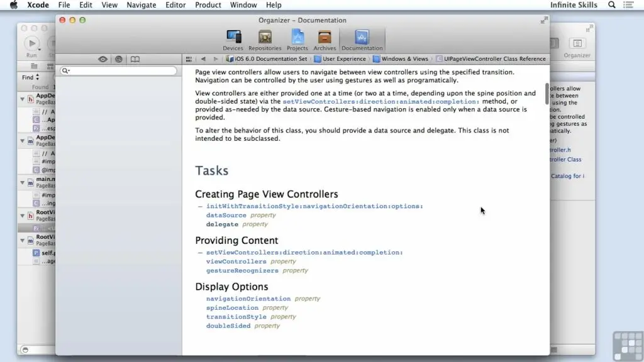The width and height of the screenshot is (644, 362).
Task: Open Spotlight search in menu bar
Action: (x=612, y=5)
